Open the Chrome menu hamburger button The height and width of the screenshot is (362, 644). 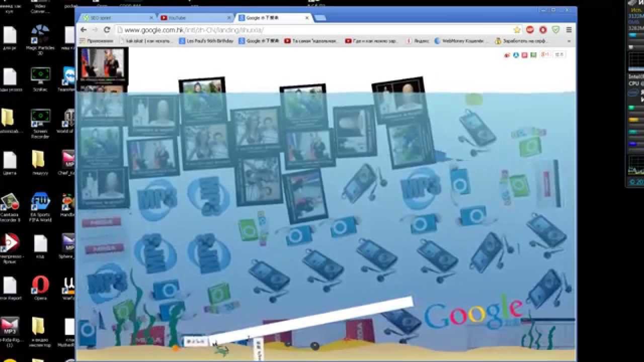pos(569,30)
